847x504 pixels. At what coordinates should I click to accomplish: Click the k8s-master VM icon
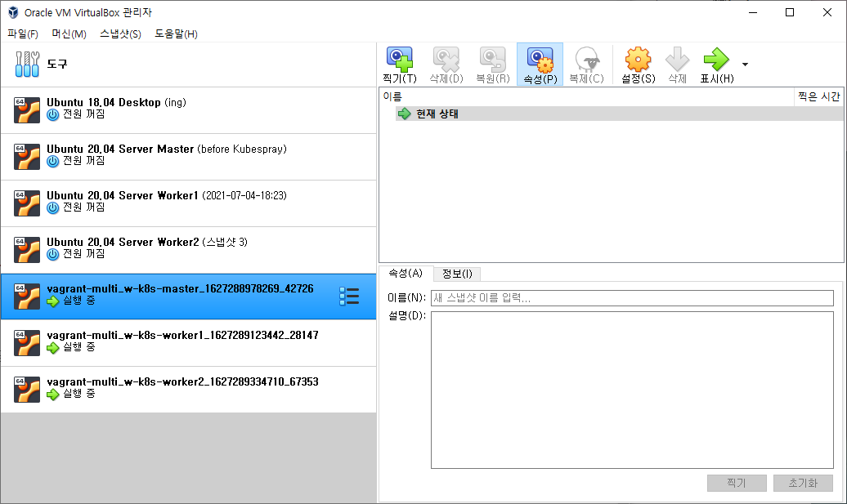pyautogui.click(x=27, y=297)
